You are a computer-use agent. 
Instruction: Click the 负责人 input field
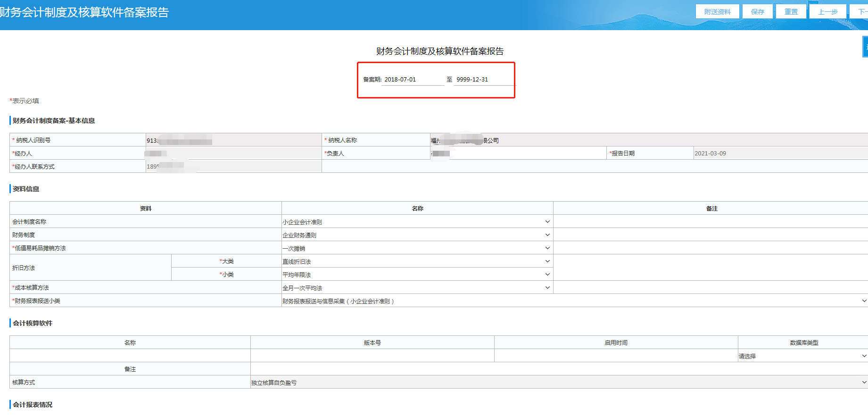(518, 153)
